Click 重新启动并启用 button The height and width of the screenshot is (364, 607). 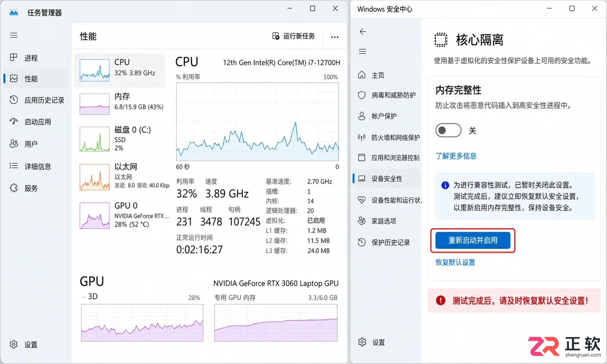pyautogui.click(x=473, y=240)
